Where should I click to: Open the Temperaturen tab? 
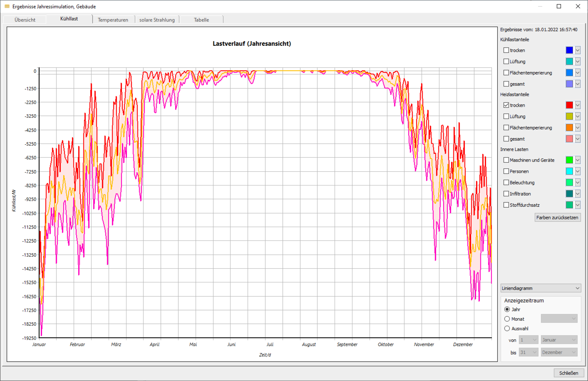coord(113,20)
